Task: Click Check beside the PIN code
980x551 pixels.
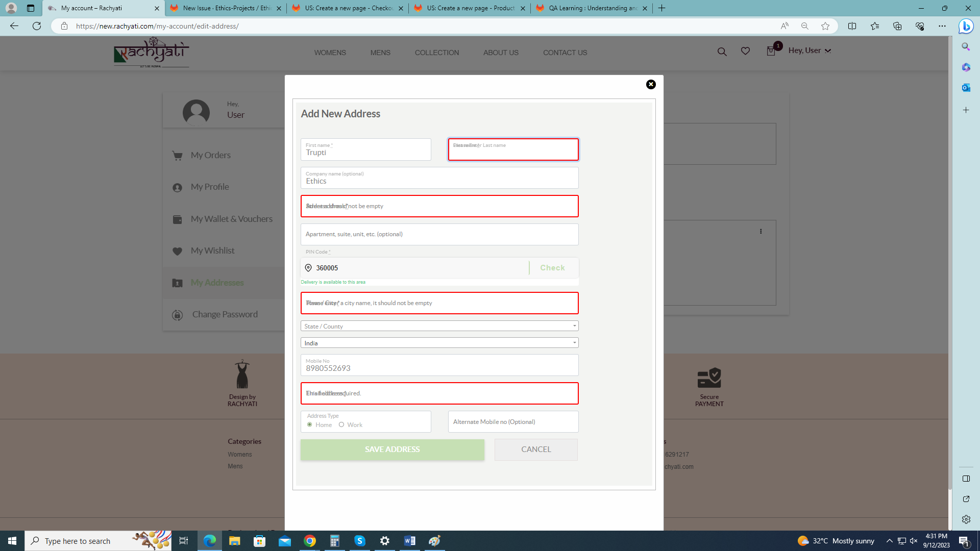Action: point(552,268)
